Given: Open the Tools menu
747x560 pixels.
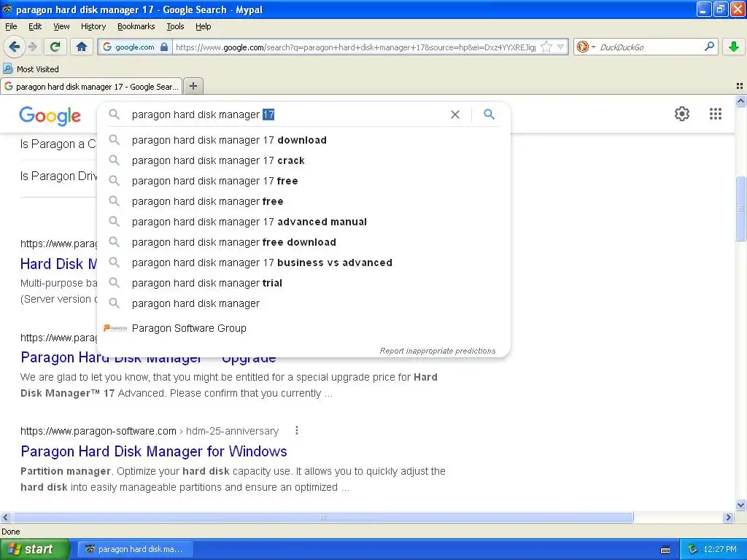Looking at the screenshot, I should point(175,26).
